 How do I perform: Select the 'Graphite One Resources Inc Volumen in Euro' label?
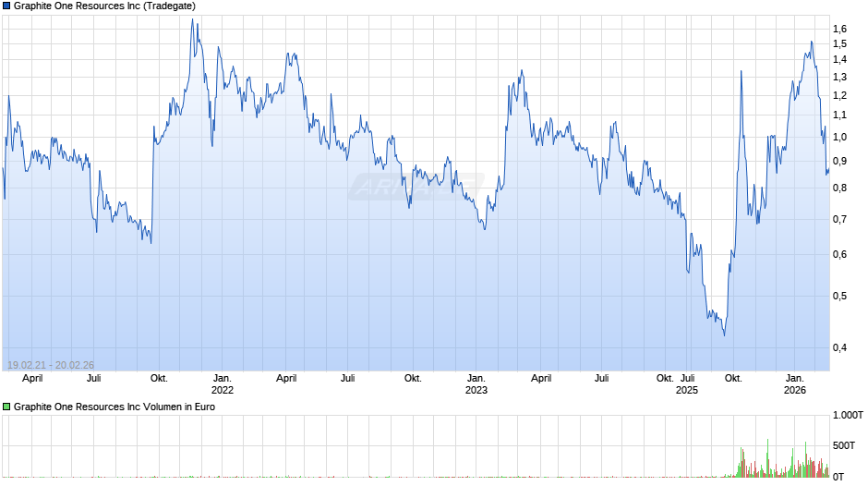pyautogui.click(x=115, y=407)
